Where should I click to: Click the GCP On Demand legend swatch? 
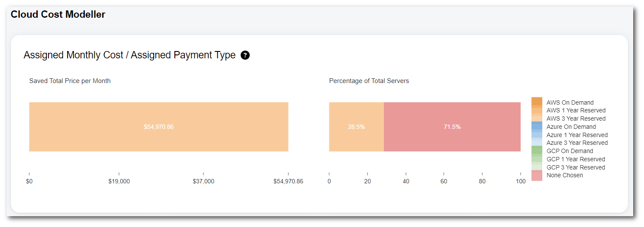pos(537,150)
